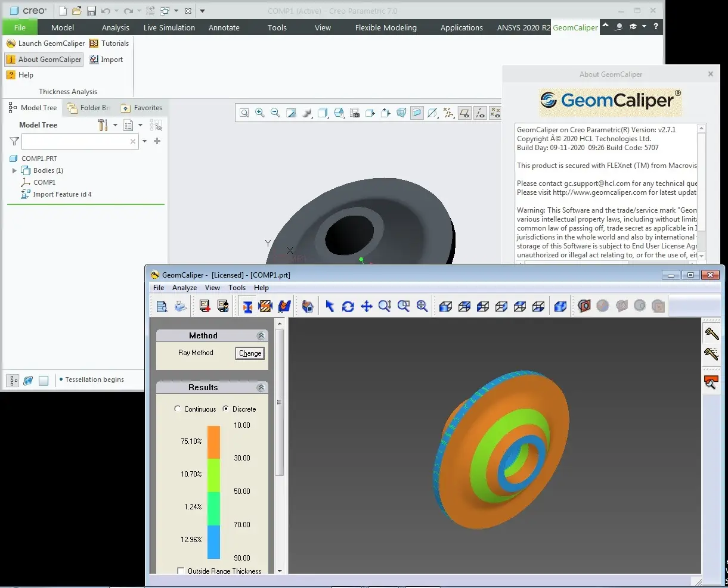Viewport: 728px width, 588px height.
Task: Switch to the Flexible Modeling ribbon tab
Action: pos(386,27)
